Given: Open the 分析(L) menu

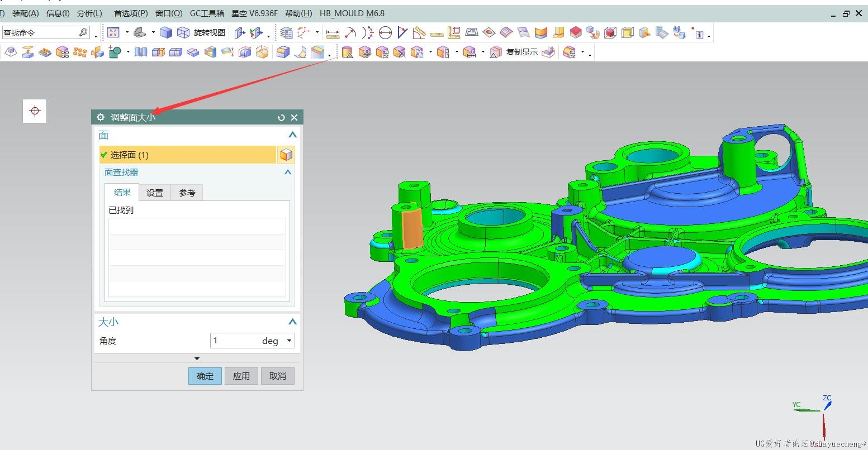Looking at the screenshot, I should [89, 13].
